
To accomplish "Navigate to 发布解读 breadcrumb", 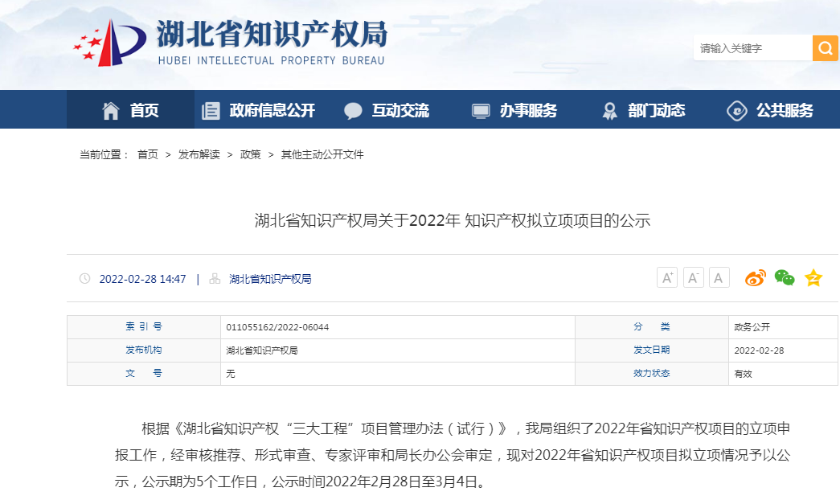I will 199,154.
